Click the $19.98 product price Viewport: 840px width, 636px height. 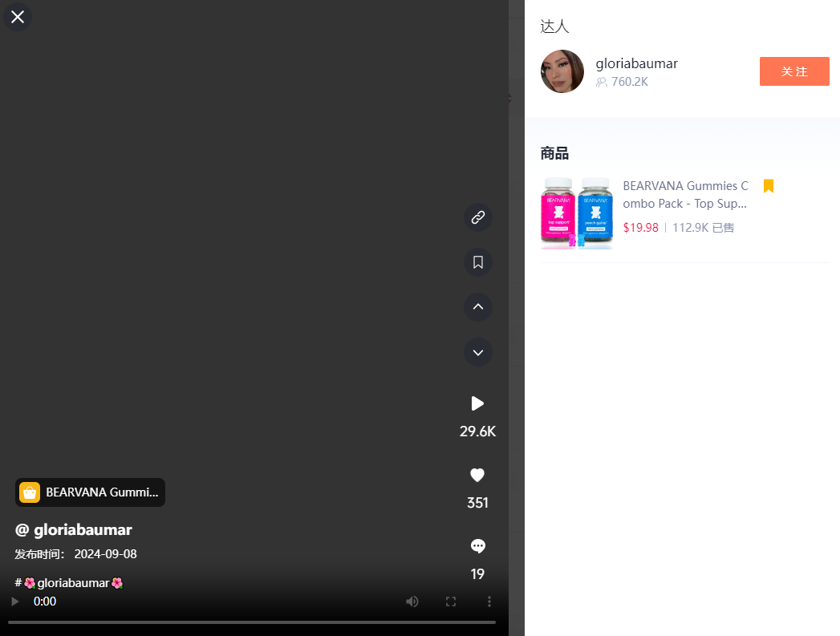click(641, 228)
